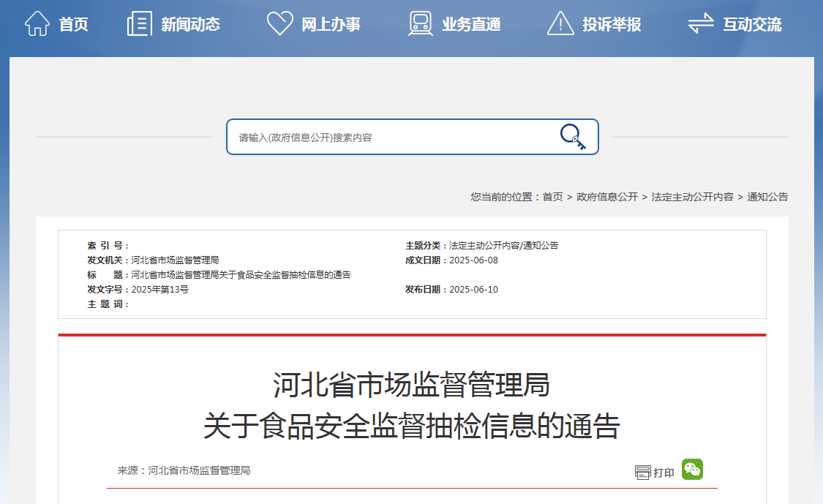
Task: Open 通知公告 breadcrumb link
Action: [x=767, y=197]
